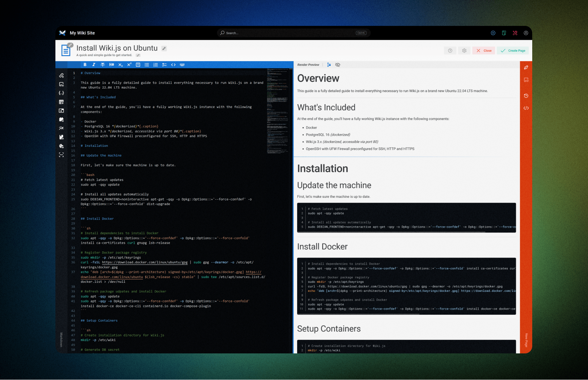Click the "# Installation" line in the editor
This screenshot has width=588, height=380.
(x=94, y=146)
